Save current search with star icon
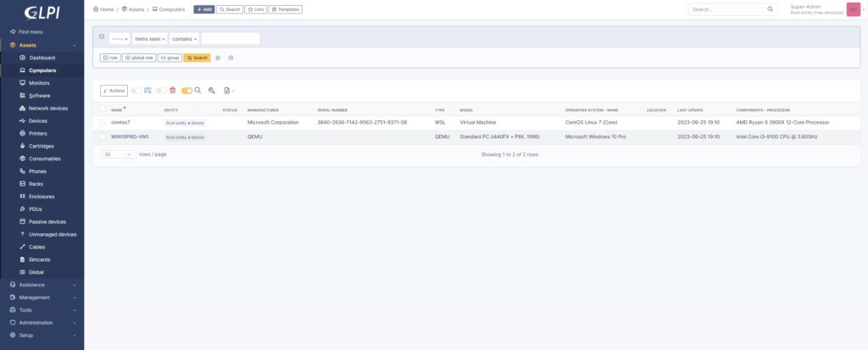Viewport: 868px width, 350px height. point(218,58)
